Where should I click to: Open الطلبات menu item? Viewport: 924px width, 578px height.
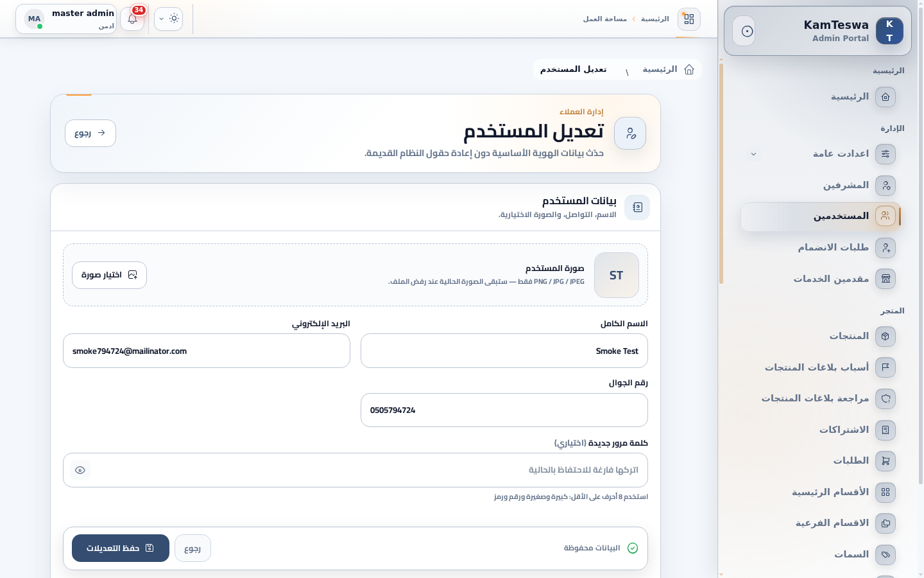pos(820,461)
